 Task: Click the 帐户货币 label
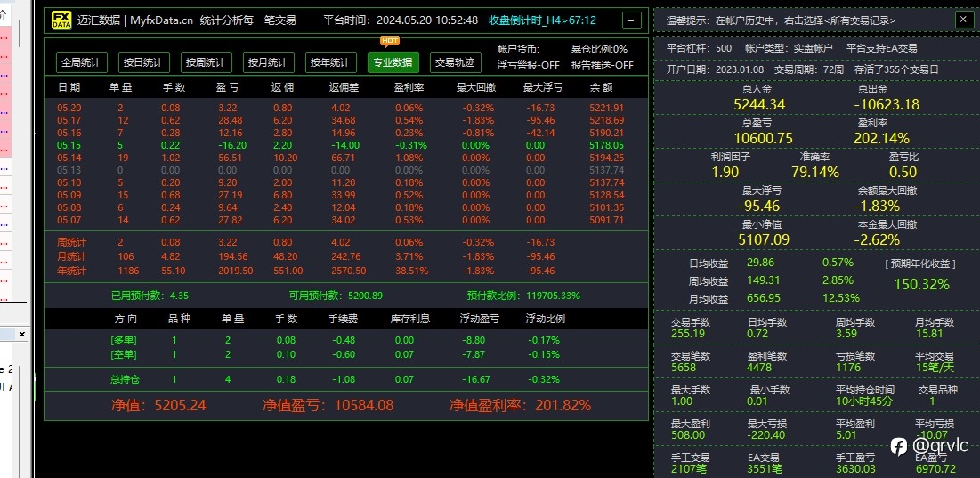[x=518, y=49]
